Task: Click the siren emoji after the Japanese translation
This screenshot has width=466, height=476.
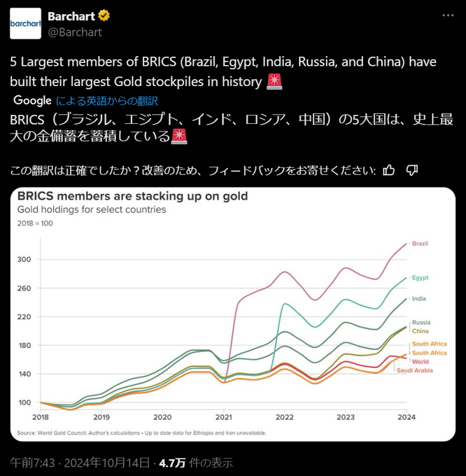Action: (x=179, y=136)
